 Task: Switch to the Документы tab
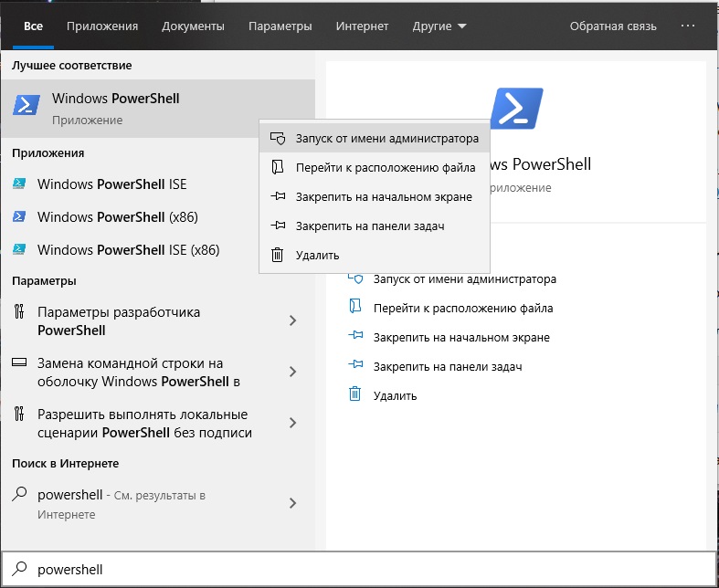click(193, 26)
